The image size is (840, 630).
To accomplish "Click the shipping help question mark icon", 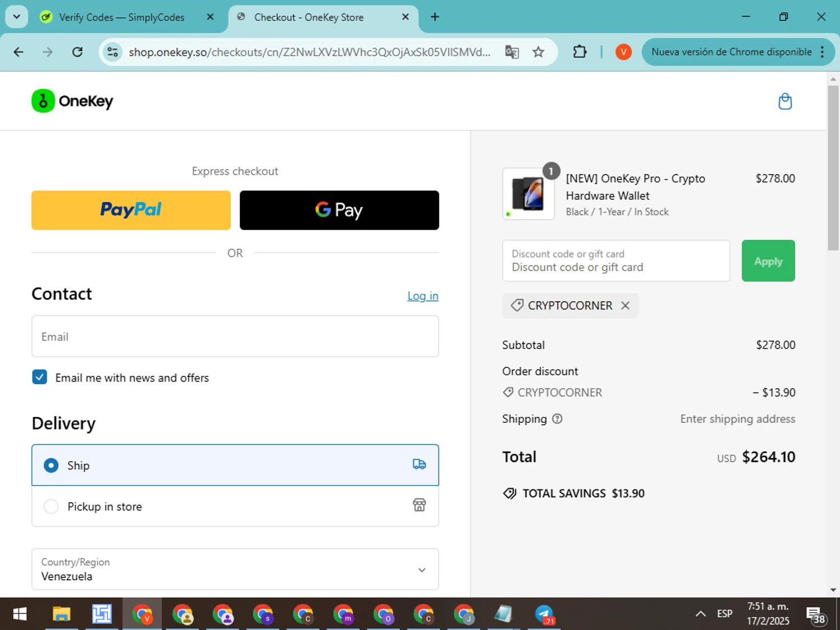I will point(557,419).
